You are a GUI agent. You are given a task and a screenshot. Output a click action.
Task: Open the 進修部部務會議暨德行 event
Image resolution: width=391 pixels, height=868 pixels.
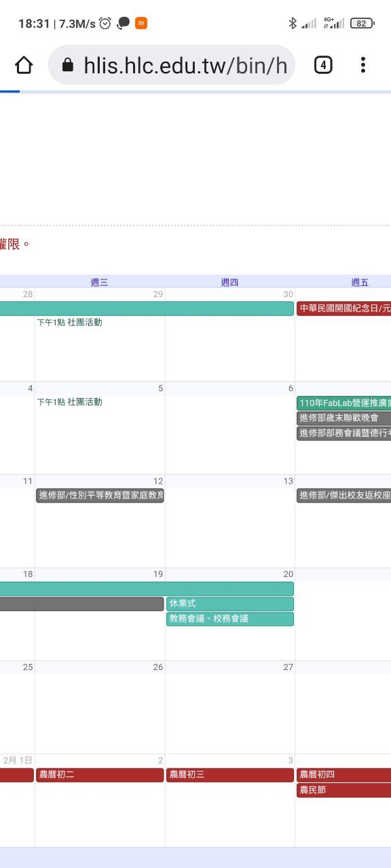pyautogui.click(x=343, y=433)
